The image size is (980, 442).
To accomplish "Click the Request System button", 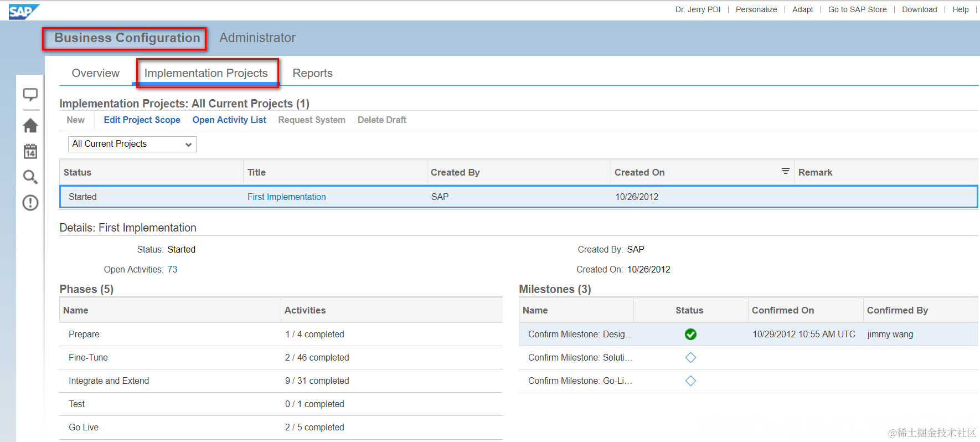I will point(312,120).
